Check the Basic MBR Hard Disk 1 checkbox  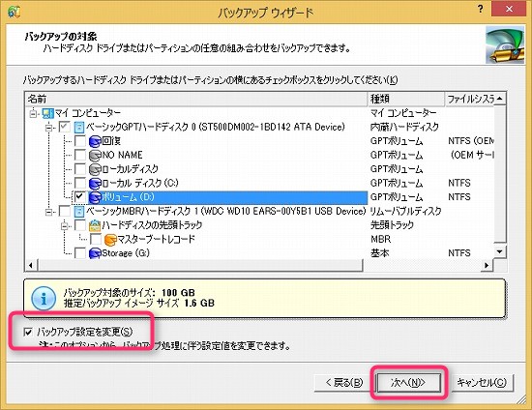(64, 211)
